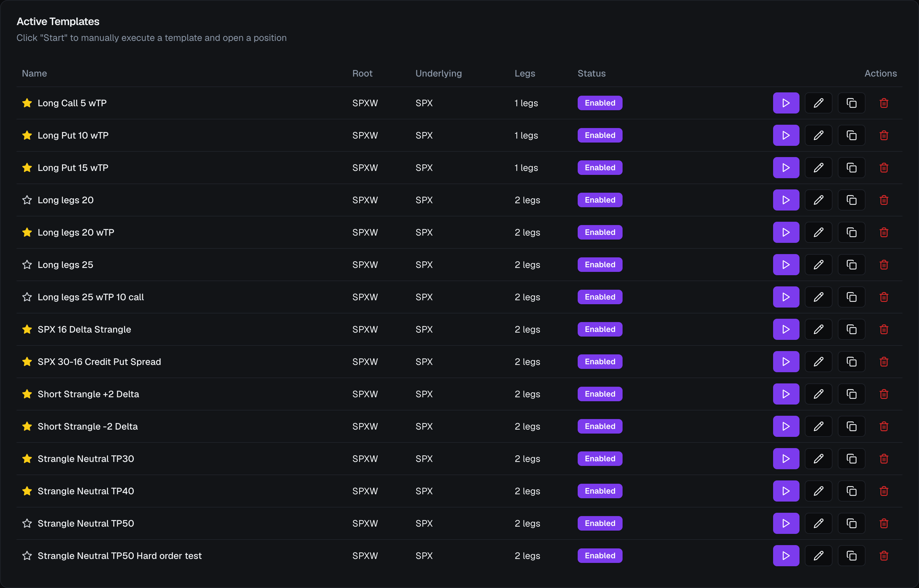This screenshot has width=919, height=588.
Task: Start the Strangle Neutral TP30 template
Action: pyautogui.click(x=786, y=459)
